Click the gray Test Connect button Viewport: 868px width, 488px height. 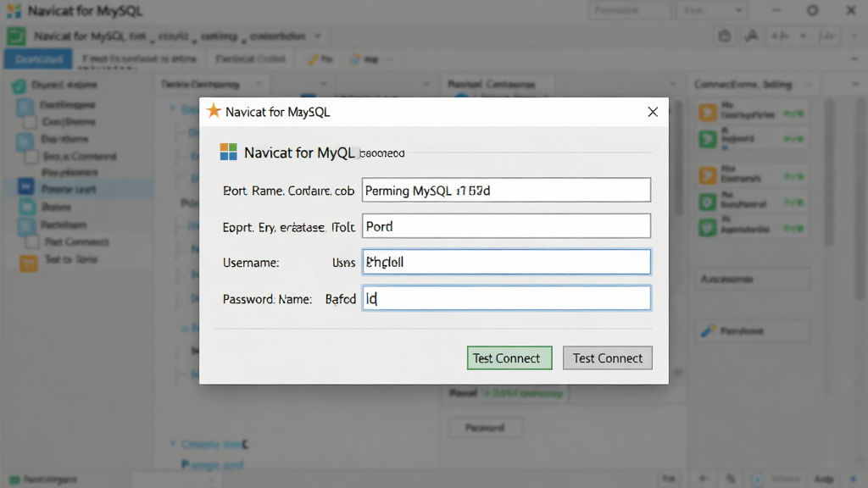click(607, 358)
